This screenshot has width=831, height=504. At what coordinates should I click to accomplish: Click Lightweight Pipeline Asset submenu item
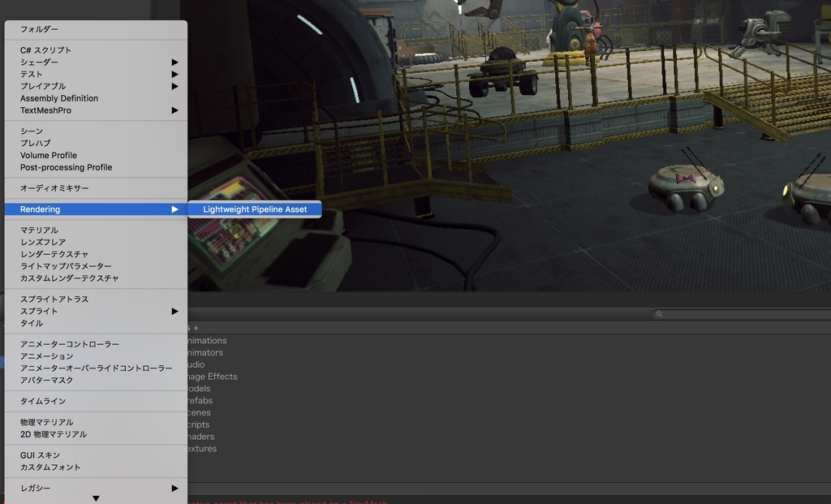(255, 209)
